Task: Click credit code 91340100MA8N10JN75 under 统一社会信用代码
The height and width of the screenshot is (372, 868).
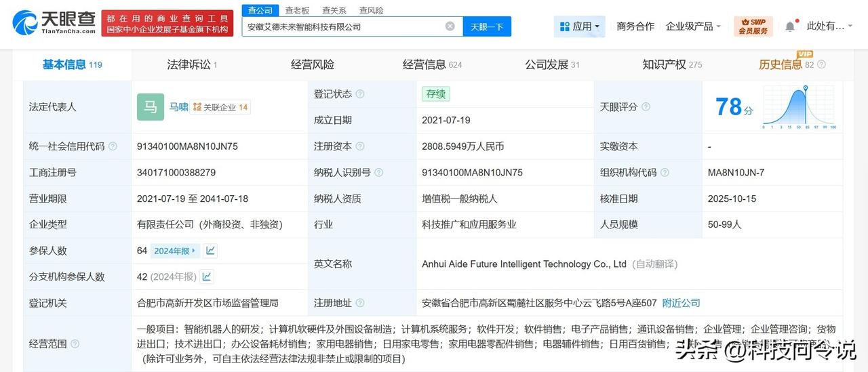Action: (x=187, y=146)
